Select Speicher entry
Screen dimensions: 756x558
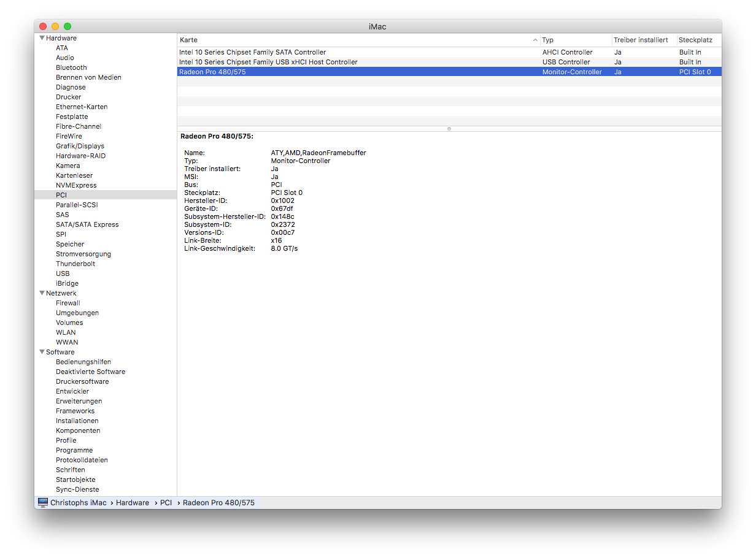[70, 244]
